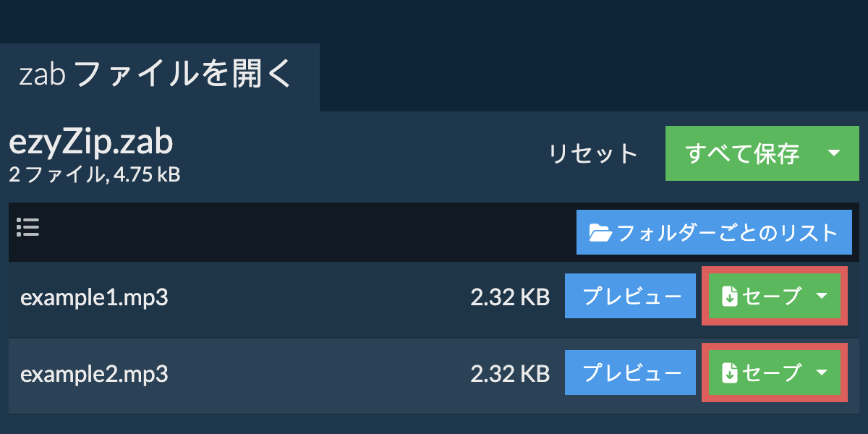Click the folder icon beside フォルダーごとのリスト
868x434 pixels.
point(600,233)
